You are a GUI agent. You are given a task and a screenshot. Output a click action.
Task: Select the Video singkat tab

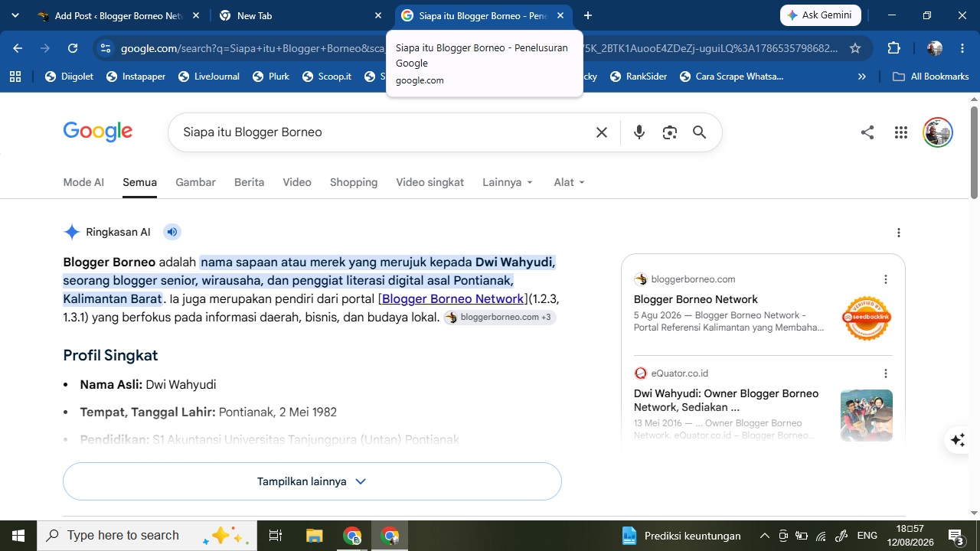click(430, 182)
